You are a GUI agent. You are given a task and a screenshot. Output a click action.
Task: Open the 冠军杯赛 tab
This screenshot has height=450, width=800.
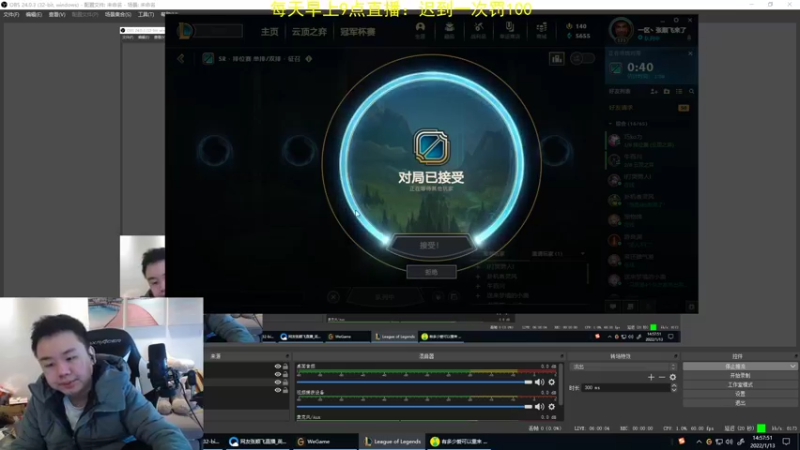tap(358, 32)
